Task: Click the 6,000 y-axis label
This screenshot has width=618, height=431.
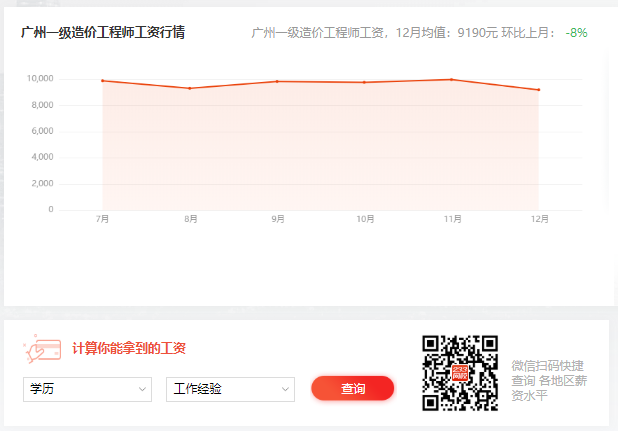Action: 42,131
